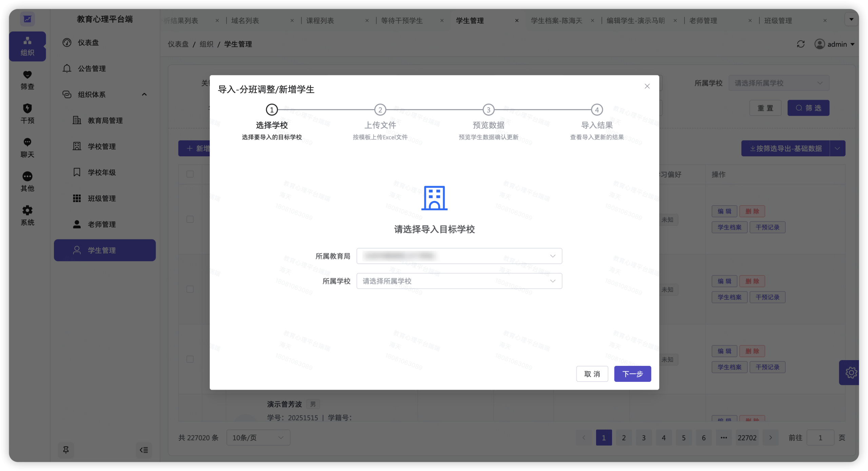The width and height of the screenshot is (868, 471).
Task: Switch to the 域名列表 tab
Action: point(245,21)
